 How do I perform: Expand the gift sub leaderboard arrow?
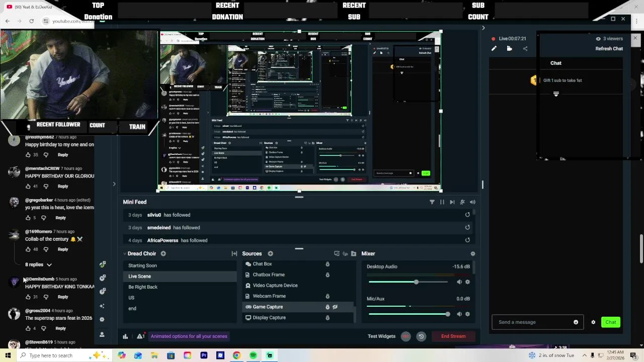pyautogui.click(x=556, y=94)
